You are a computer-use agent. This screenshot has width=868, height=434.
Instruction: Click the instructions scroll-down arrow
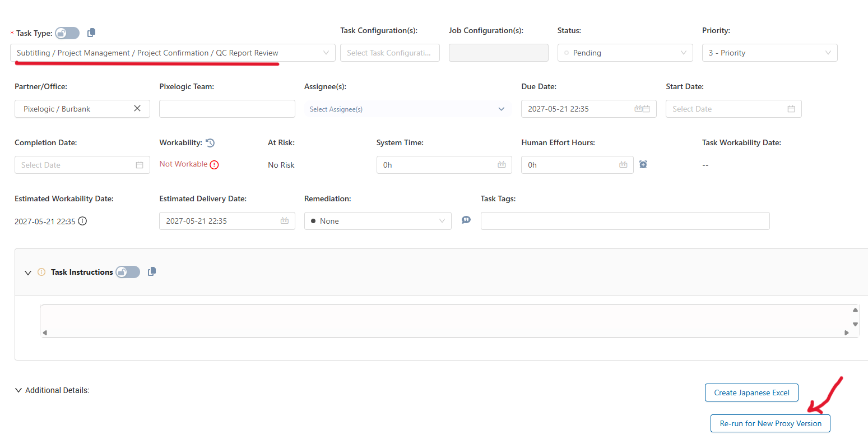tap(855, 324)
